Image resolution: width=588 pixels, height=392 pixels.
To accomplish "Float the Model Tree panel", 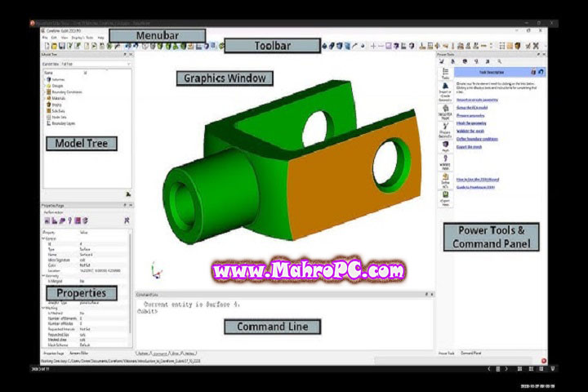I will (x=125, y=55).
